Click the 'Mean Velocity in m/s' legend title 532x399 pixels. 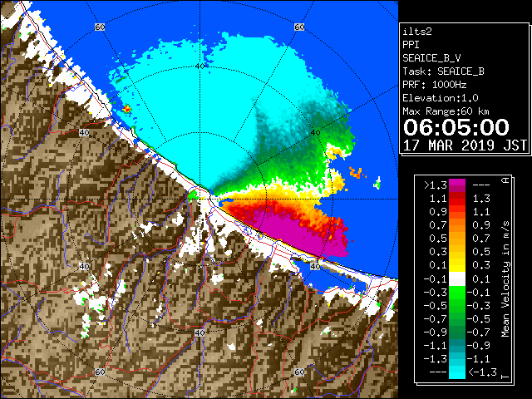click(x=505, y=279)
